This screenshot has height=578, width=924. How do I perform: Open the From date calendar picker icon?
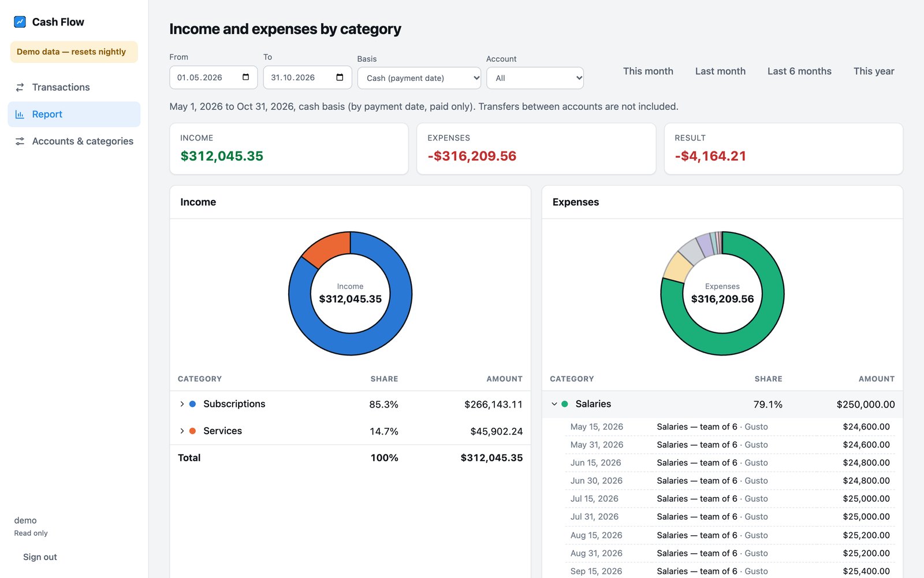click(x=245, y=77)
